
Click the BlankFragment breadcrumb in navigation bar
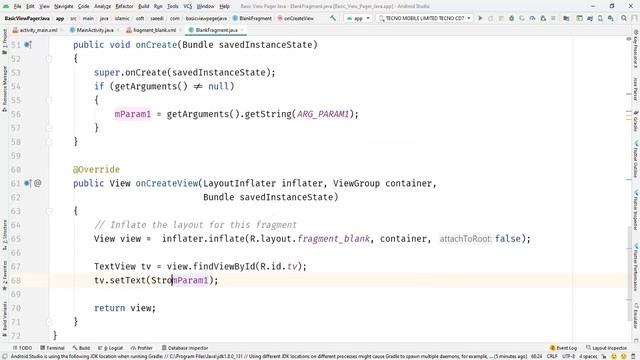point(252,18)
